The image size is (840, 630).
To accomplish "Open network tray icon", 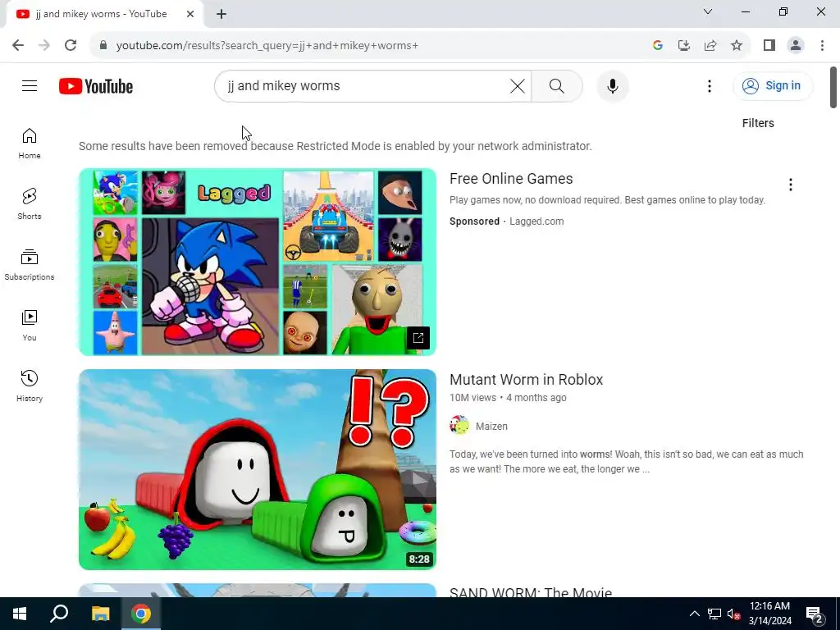I will click(x=714, y=614).
